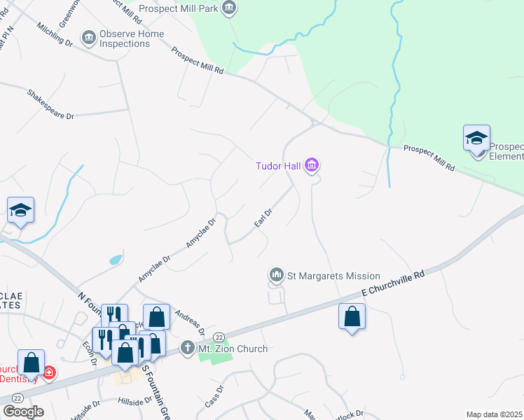Click the St Margarets Mission marker
This screenshot has width=524, height=420.
pyautogui.click(x=277, y=275)
